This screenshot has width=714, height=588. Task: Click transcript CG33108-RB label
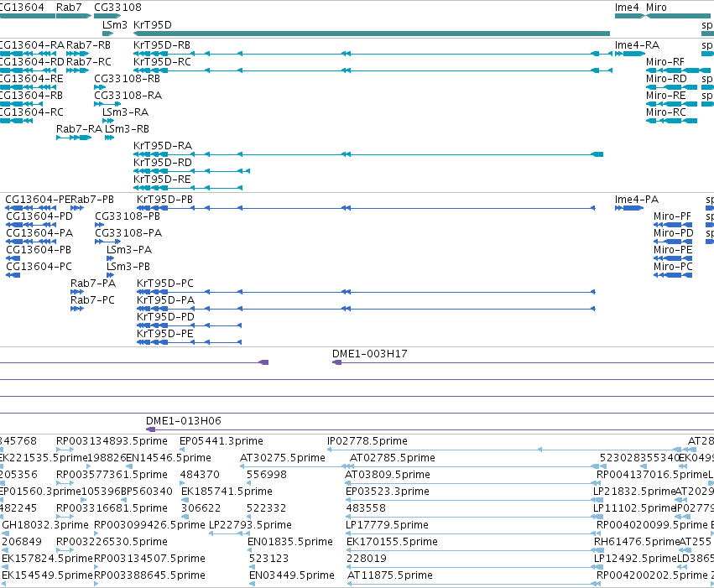(x=127, y=79)
